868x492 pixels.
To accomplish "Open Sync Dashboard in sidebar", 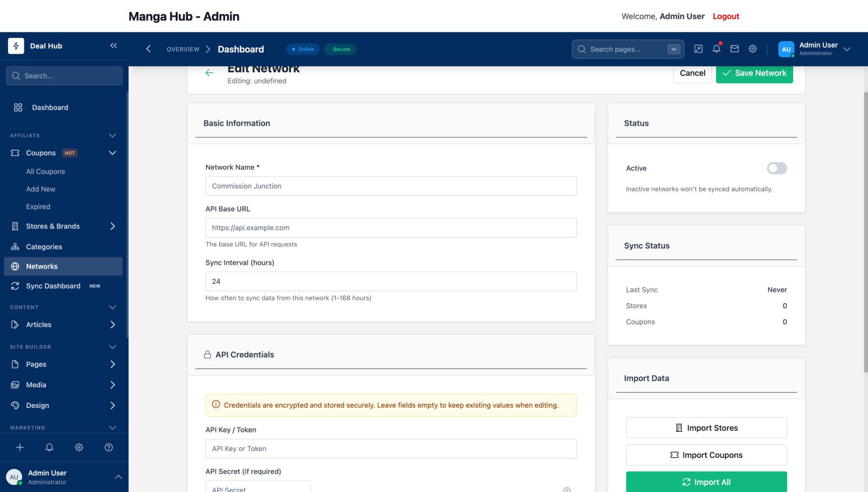I will click(53, 286).
